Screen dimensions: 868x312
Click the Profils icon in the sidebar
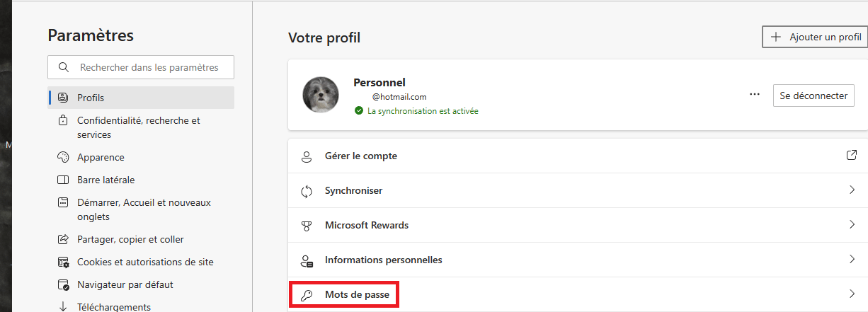coord(63,98)
